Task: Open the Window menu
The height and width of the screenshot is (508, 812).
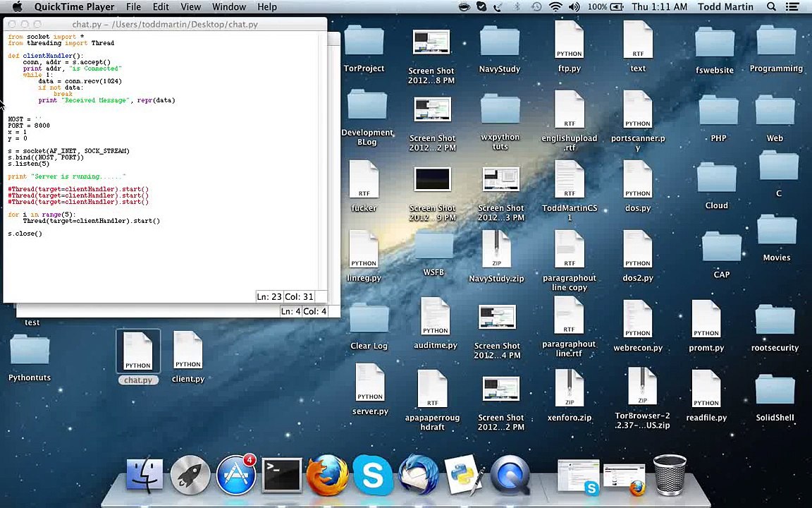Action: (229, 7)
